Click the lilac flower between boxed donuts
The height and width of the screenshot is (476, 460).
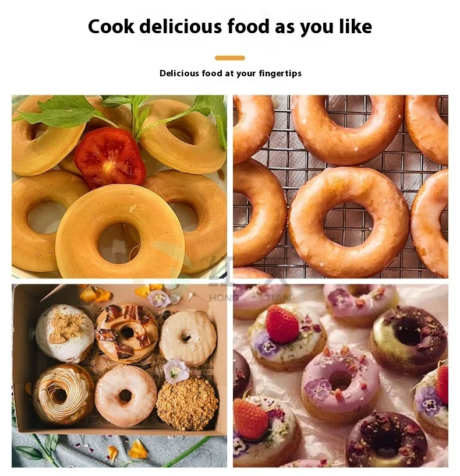[176, 371]
